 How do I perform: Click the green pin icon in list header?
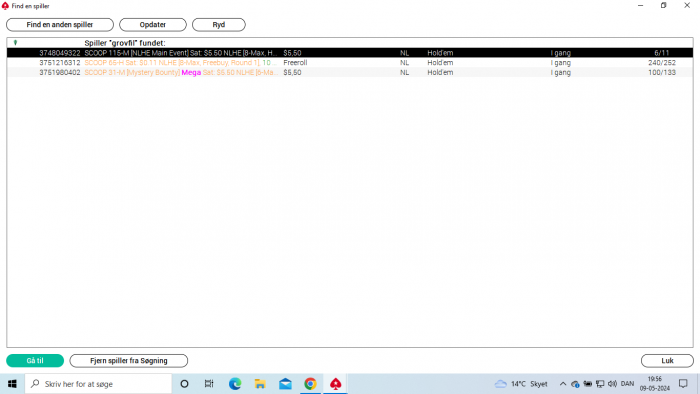pyautogui.click(x=15, y=43)
